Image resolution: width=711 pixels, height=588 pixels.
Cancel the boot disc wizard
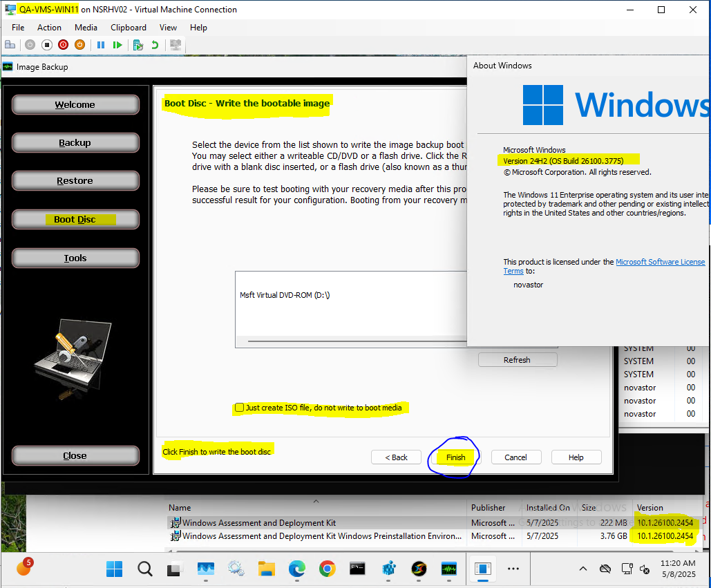point(516,457)
